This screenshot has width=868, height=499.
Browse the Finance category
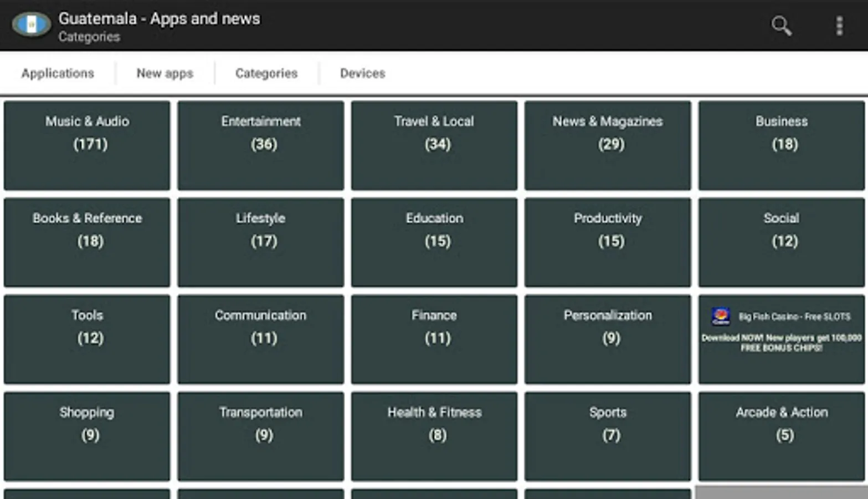(434, 339)
